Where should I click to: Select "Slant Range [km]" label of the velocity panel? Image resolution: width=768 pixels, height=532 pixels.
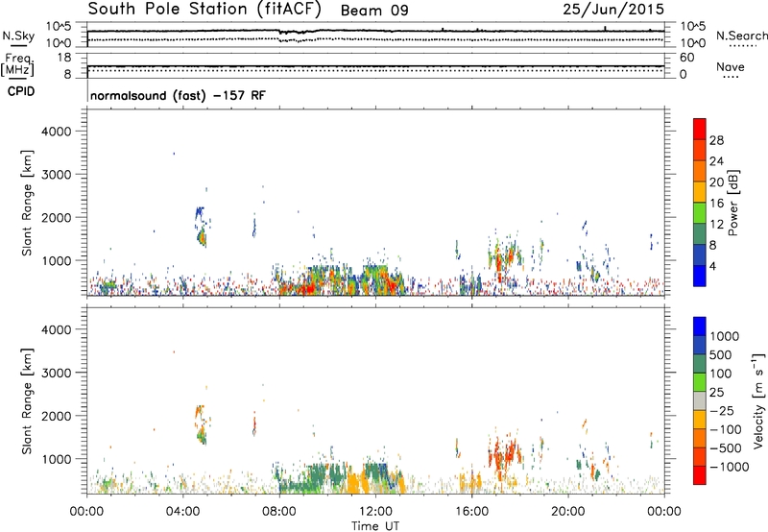pos(27,401)
